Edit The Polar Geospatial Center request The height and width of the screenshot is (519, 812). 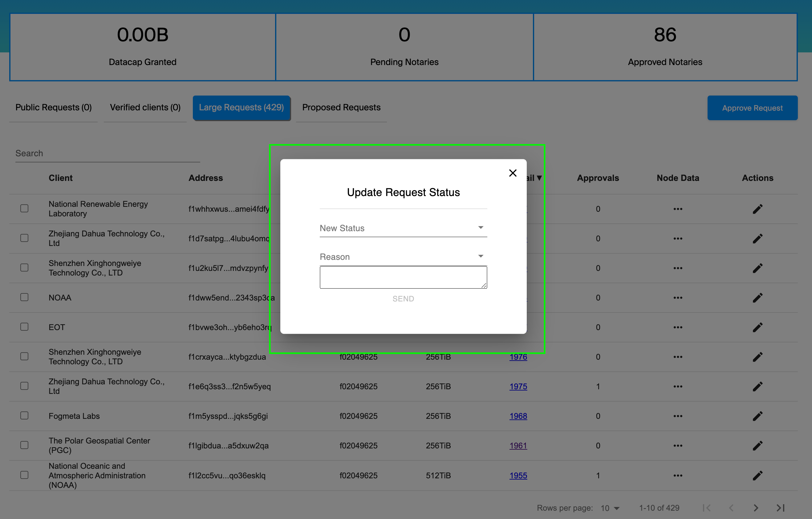pos(758,445)
